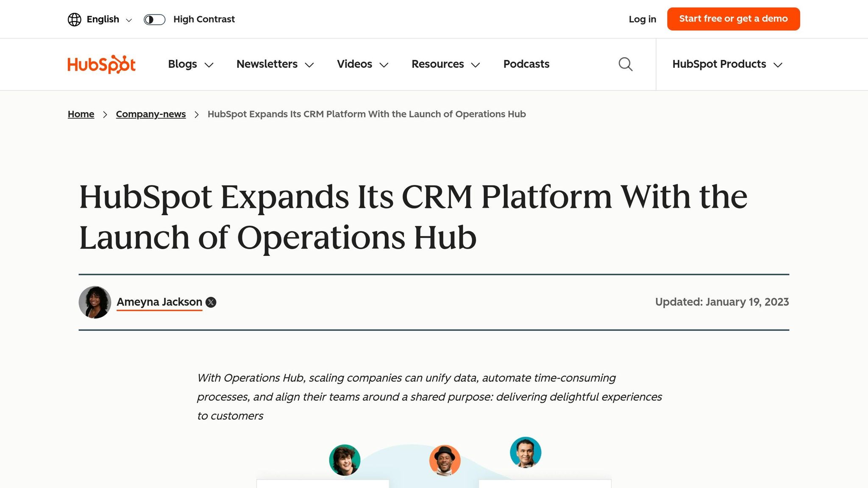Click the Blogs dropdown chevron
The height and width of the screenshot is (488, 868).
[209, 65]
